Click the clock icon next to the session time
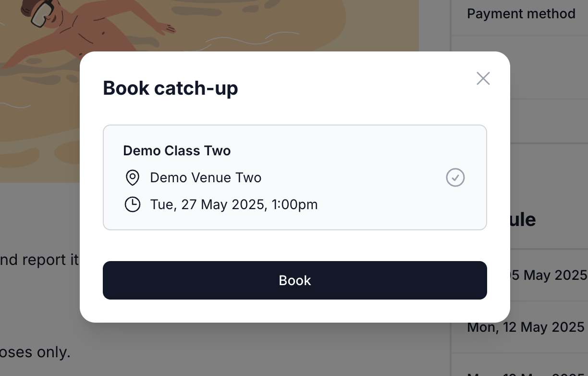The width and height of the screenshot is (588, 376). [132, 204]
